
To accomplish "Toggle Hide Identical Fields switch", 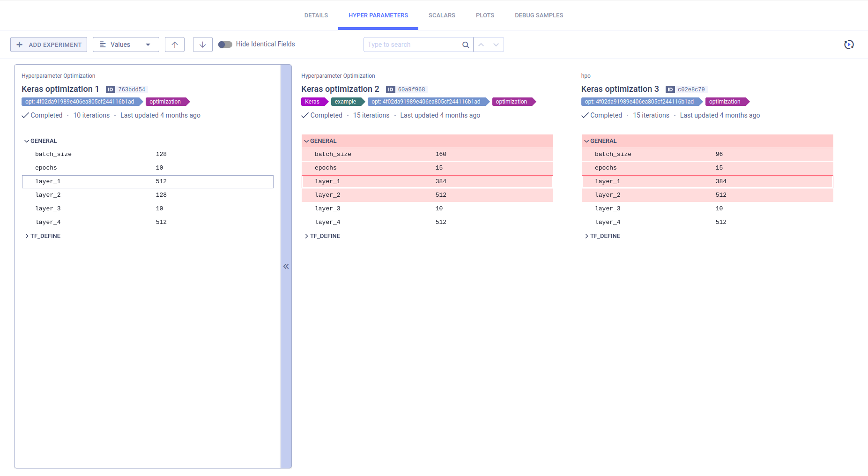I will tap(225, 45).
